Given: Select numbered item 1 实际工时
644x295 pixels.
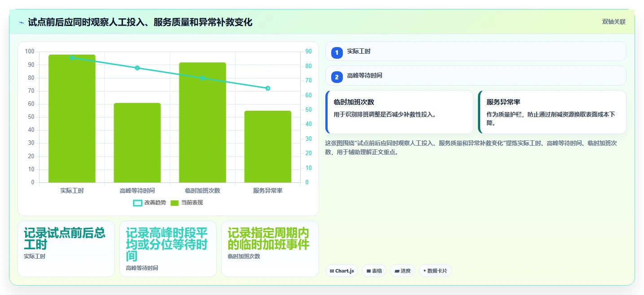Looking at the screenshot, I should [476, 51].
